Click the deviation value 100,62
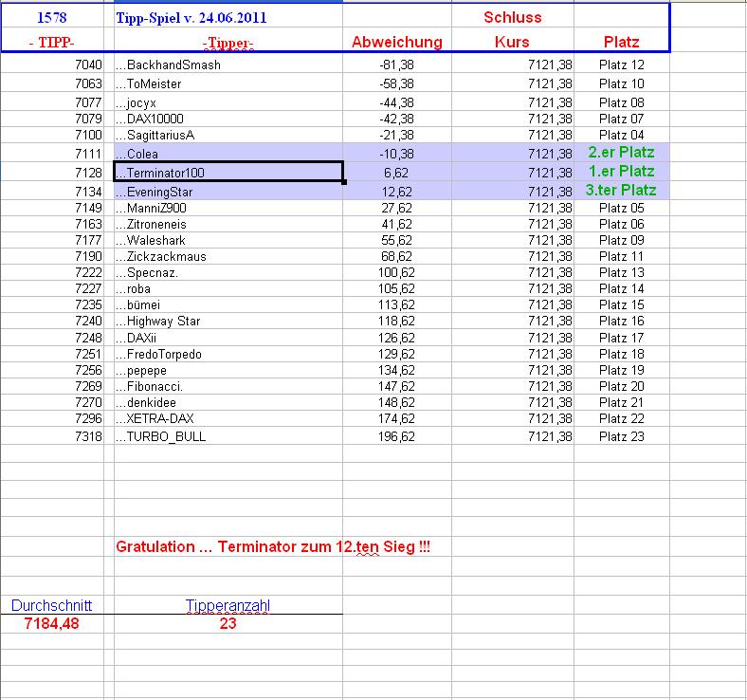This screenshot has height=700, width=747. [x=397, y=272]
